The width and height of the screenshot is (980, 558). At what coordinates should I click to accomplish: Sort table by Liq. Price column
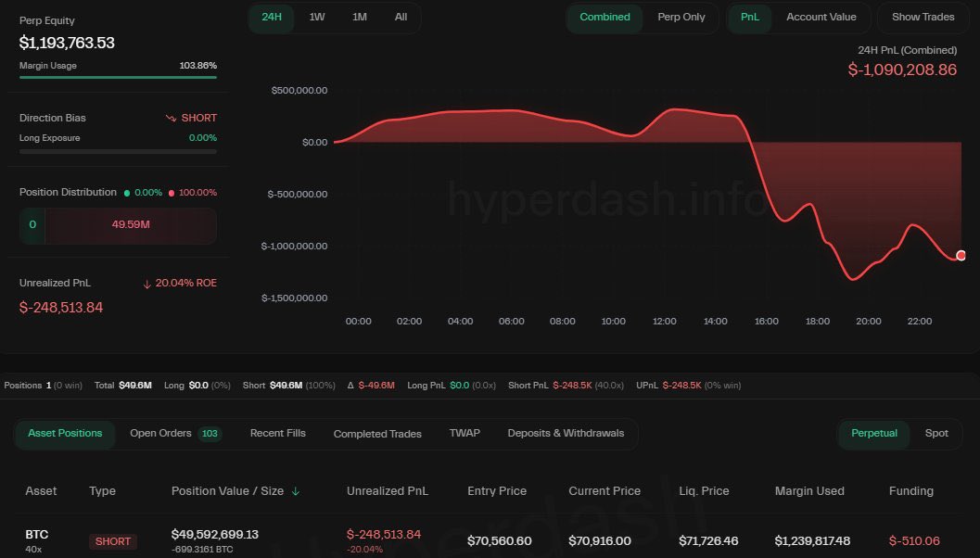pos(704,491)
